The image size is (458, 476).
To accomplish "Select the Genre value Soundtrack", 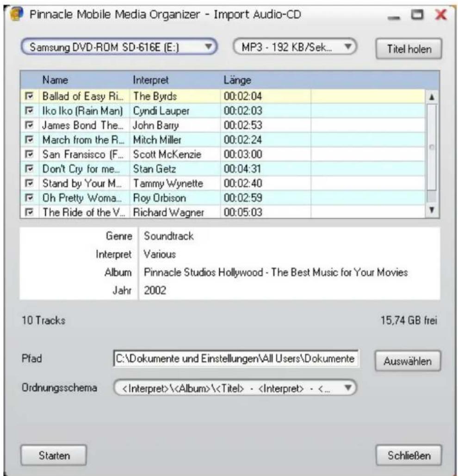I will (169, 236).
